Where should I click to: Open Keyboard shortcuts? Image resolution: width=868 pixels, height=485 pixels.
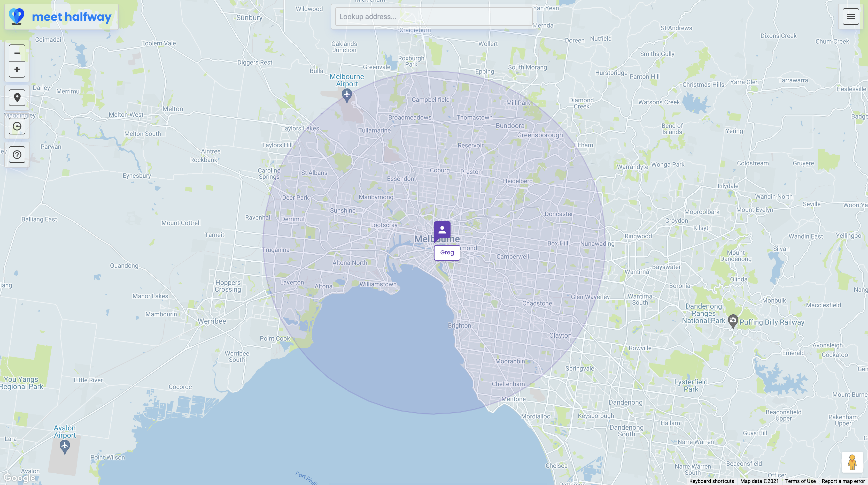coord(711,481)
